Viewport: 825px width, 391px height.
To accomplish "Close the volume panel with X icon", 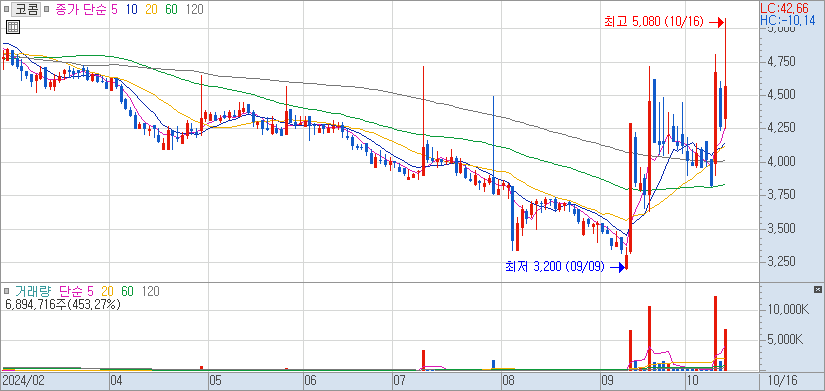I will 817,289.
